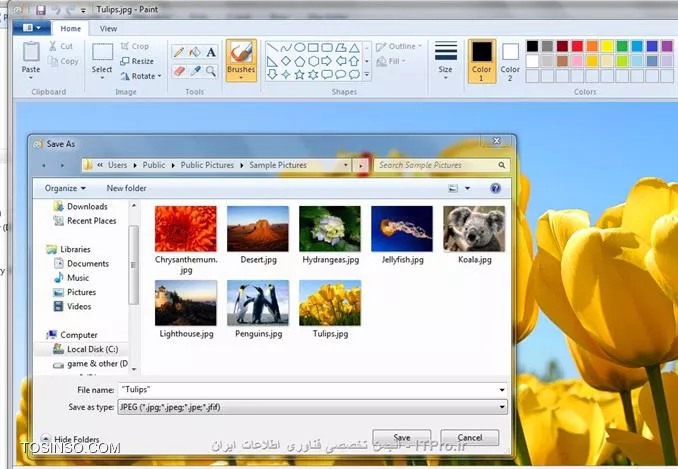Expand the Save as type dropdown
Viewport: 678px width, 469px height.
point(500,407)
